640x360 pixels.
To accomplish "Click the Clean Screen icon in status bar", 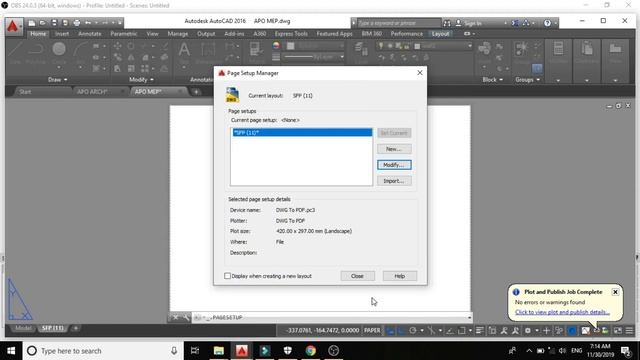I will tap(618, 330).
